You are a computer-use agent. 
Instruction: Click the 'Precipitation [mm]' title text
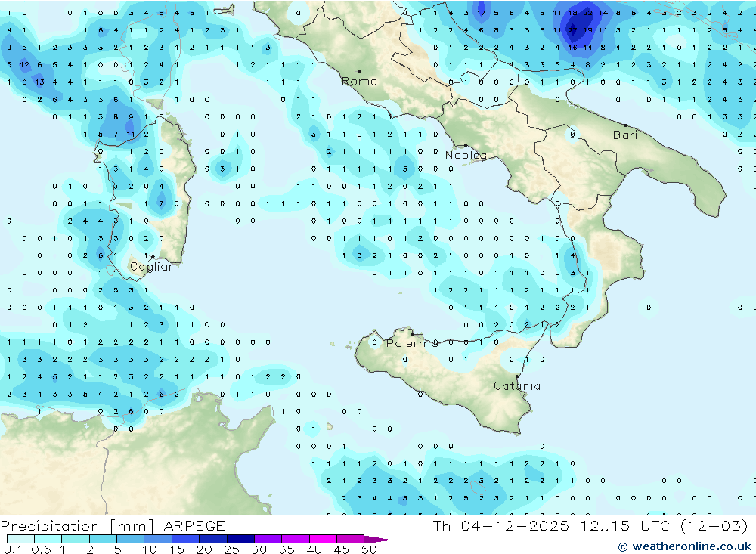78,526
